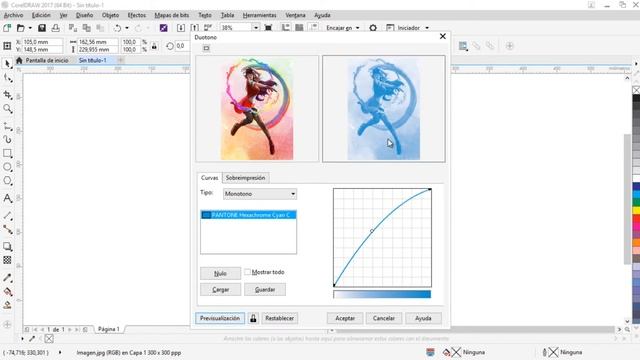Select the Parallel Dimension tool
This screenshot has width=640, height=360.
click(x=7, y=216)
